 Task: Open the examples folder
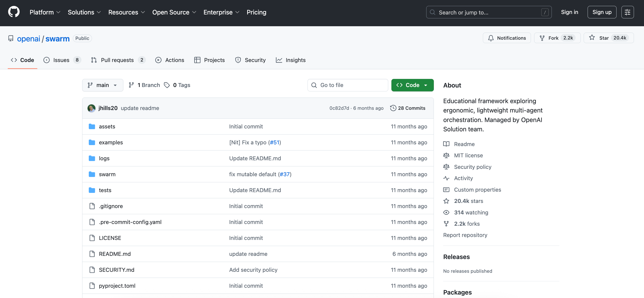[111, 142]
